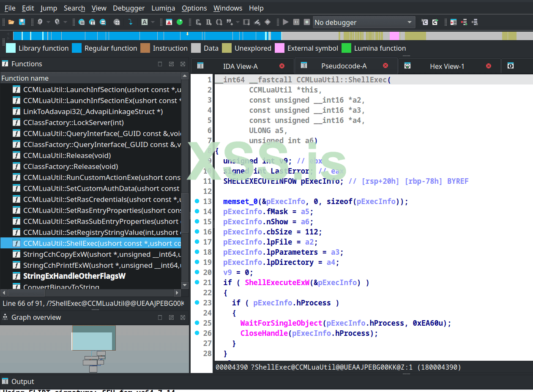Expand the text color dropdown arrow
Image resolution: width=533 pixels, height=392 pixels.
coord(153,22)
